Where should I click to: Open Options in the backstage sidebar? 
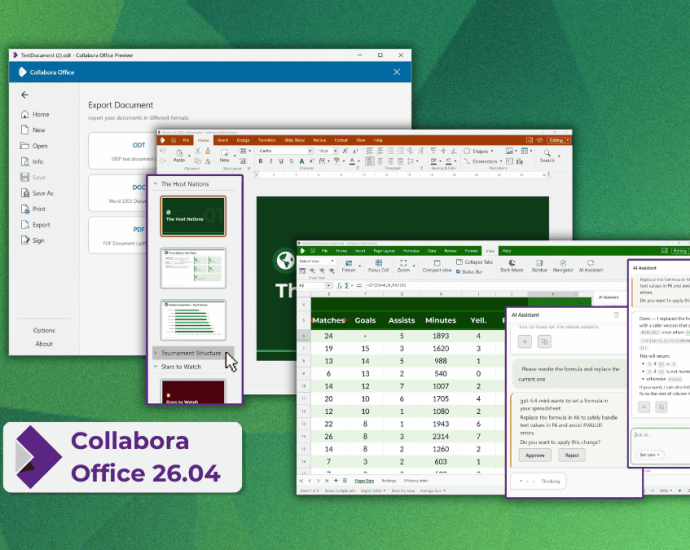[x=44, y=330]
